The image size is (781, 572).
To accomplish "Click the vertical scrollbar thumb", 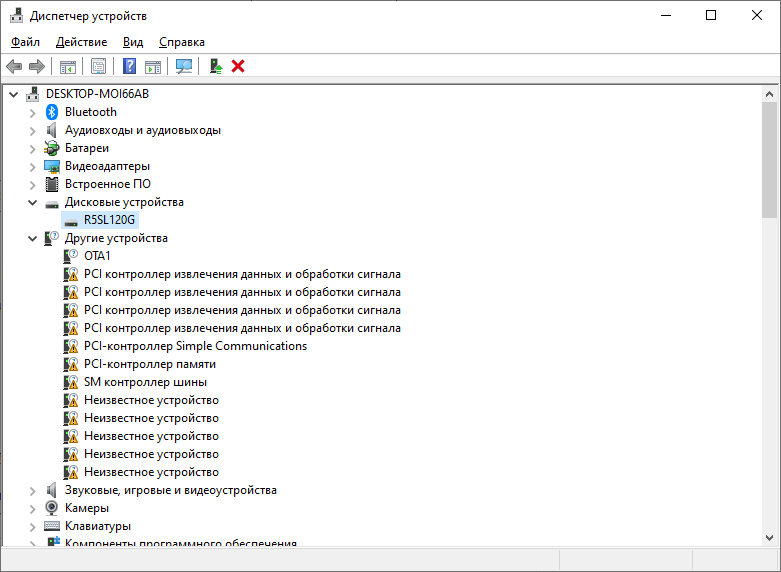I will click(769, 160).
